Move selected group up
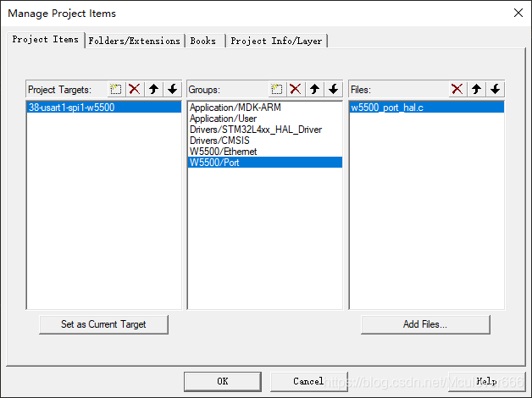Screen dimensions: 532x398 314,89
